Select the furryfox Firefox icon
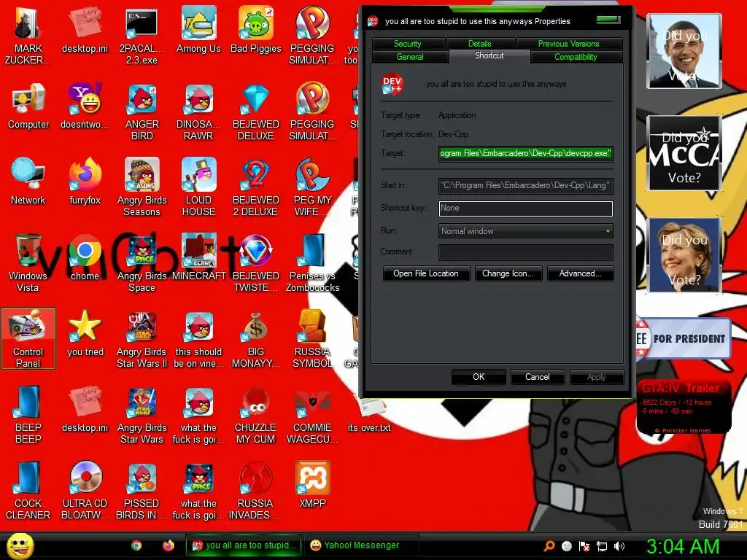 (x=85, y=182)
